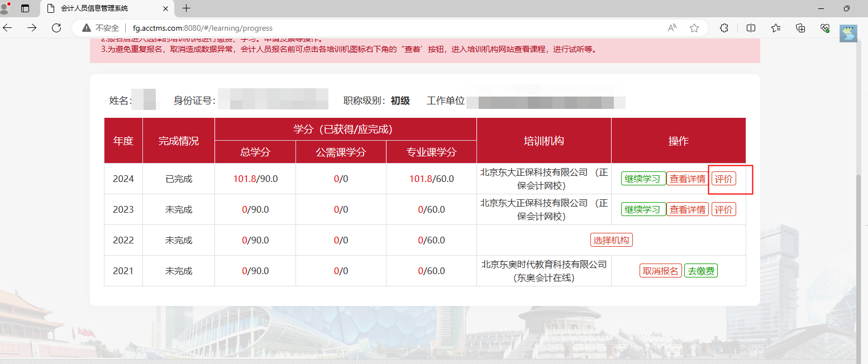Click 继续学习 for year 2024

pyautogui.click(x=643, y=179)
